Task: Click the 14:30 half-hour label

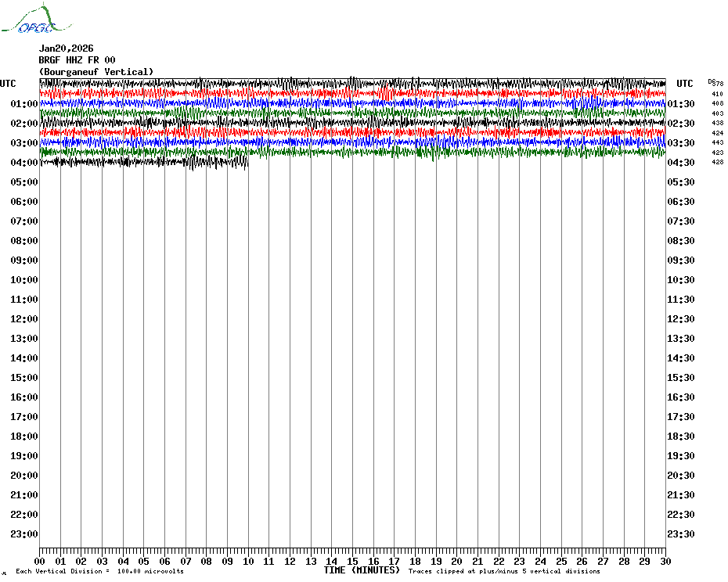Action: [681, 357]
